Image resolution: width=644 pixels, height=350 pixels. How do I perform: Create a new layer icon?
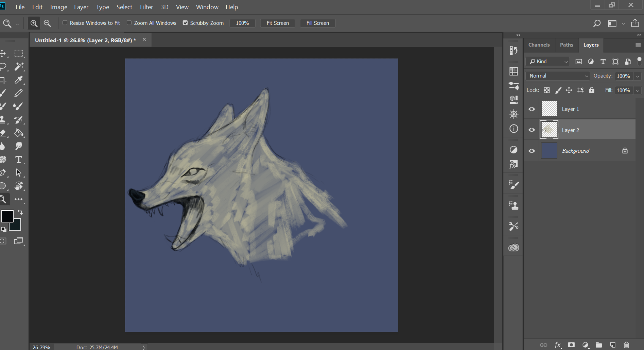click(613, 345)
